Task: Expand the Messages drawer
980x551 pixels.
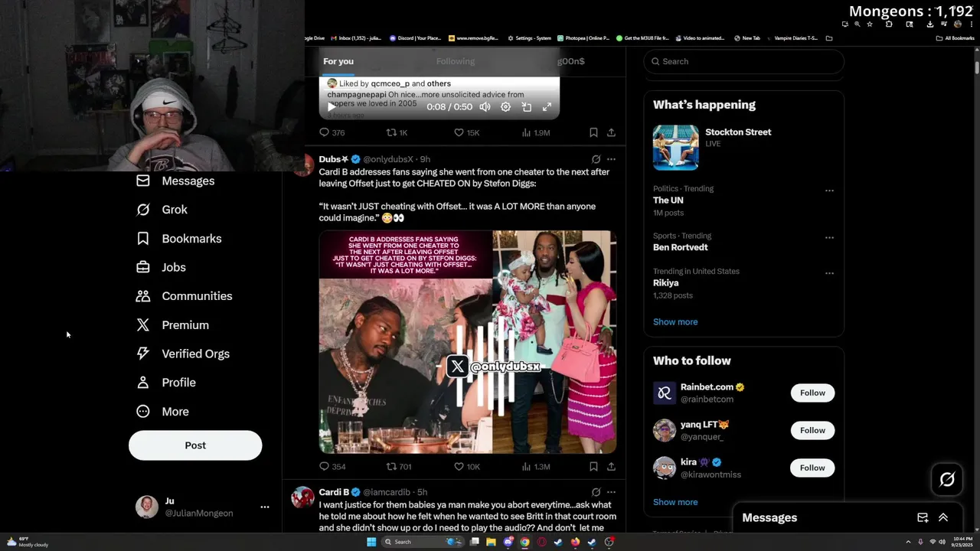Action: [943, 518]
